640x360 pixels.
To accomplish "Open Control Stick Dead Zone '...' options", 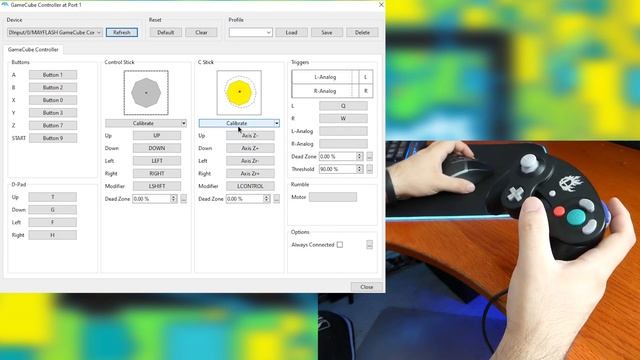I will point(184,199).
